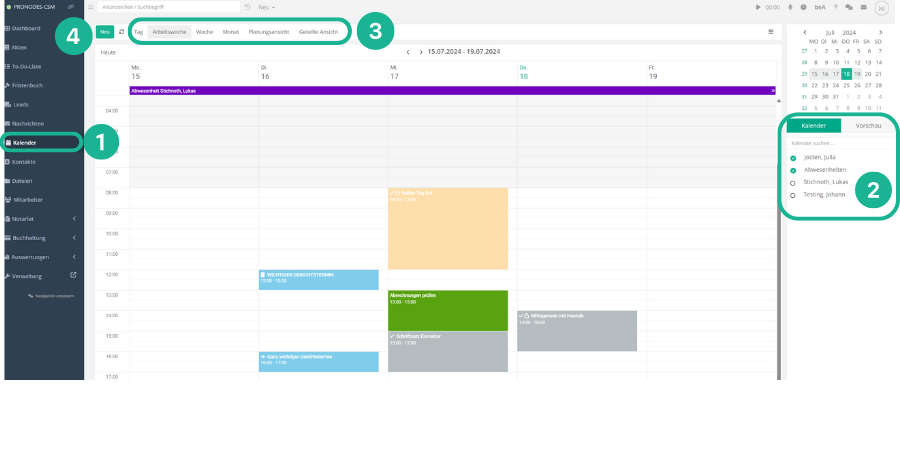Click the help question mark icon
This screenshot has width=900, height=450.
click(836, 7)
